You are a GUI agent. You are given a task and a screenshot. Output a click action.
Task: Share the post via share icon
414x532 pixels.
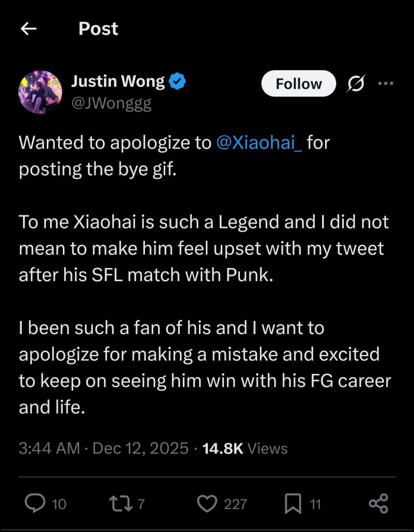pyautogui.click(x=378, y=503)
